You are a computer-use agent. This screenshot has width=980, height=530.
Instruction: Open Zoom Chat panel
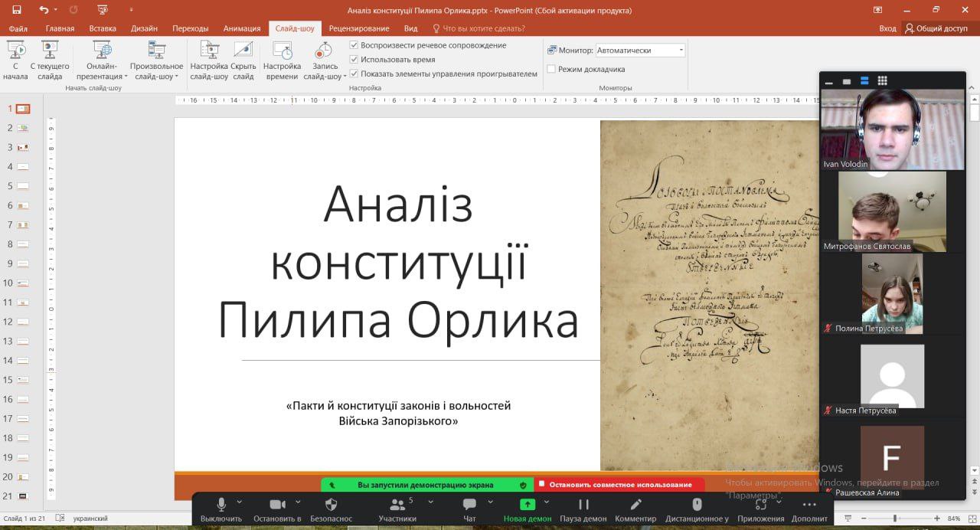click(469, 505)
